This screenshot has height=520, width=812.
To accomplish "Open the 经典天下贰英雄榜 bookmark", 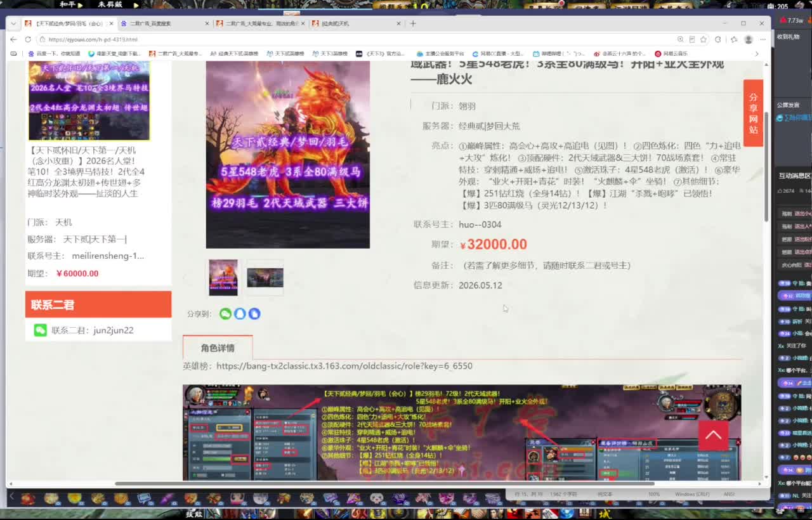I will pos(234,54).
